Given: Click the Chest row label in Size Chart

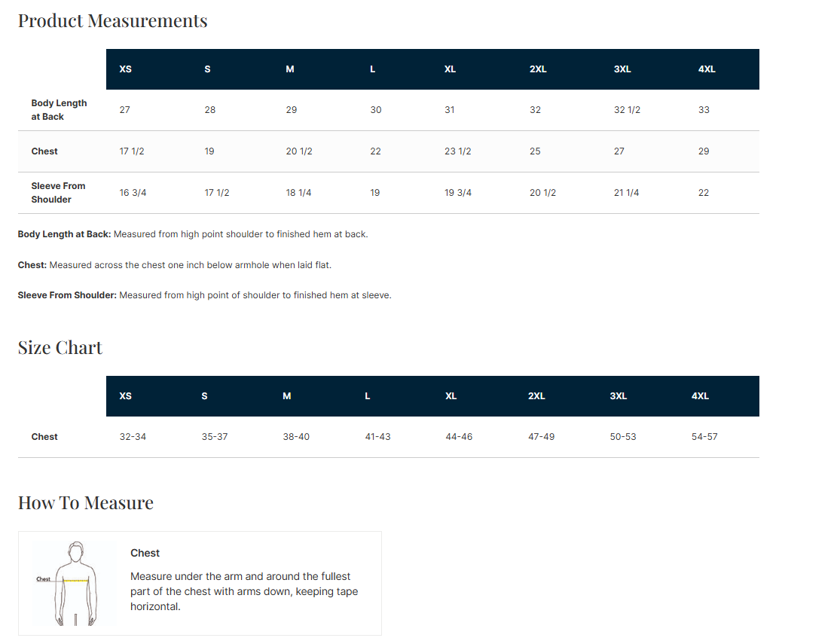Looking at the screenshot, I should pyautogui.click(x=44, y=437).
